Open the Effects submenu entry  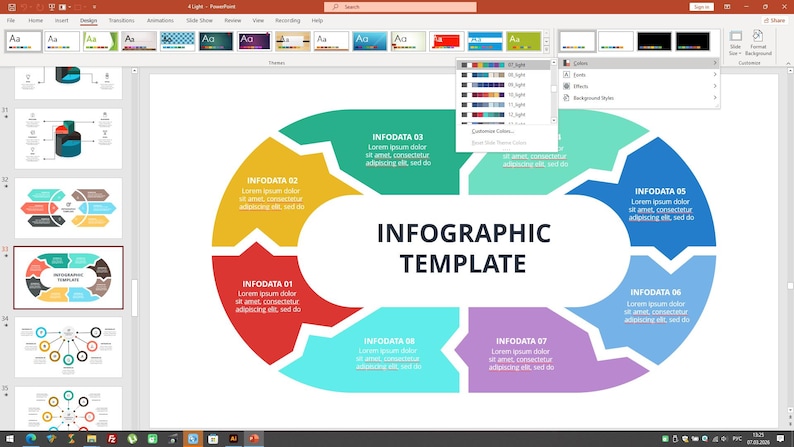pos(640,86)
